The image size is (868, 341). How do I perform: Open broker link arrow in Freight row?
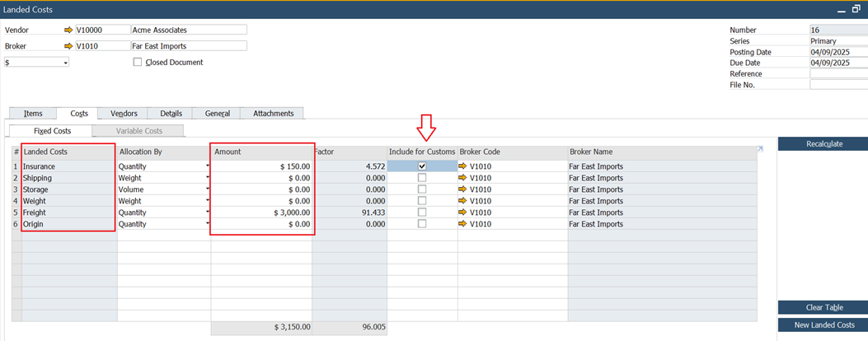pos(462,213)
